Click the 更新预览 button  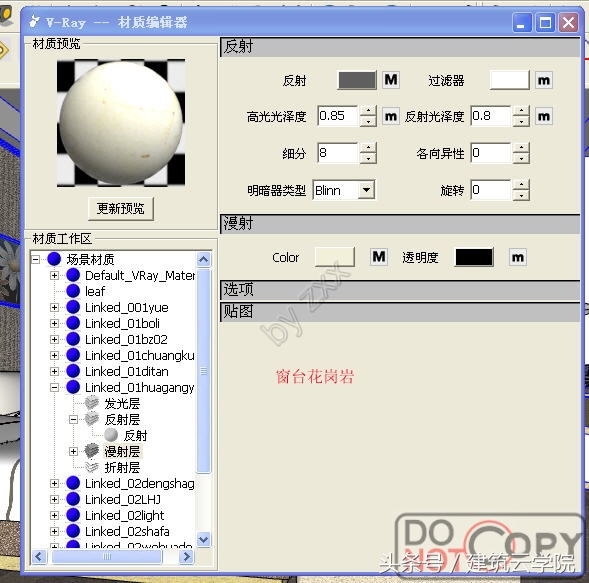click(x=121, y=208)
